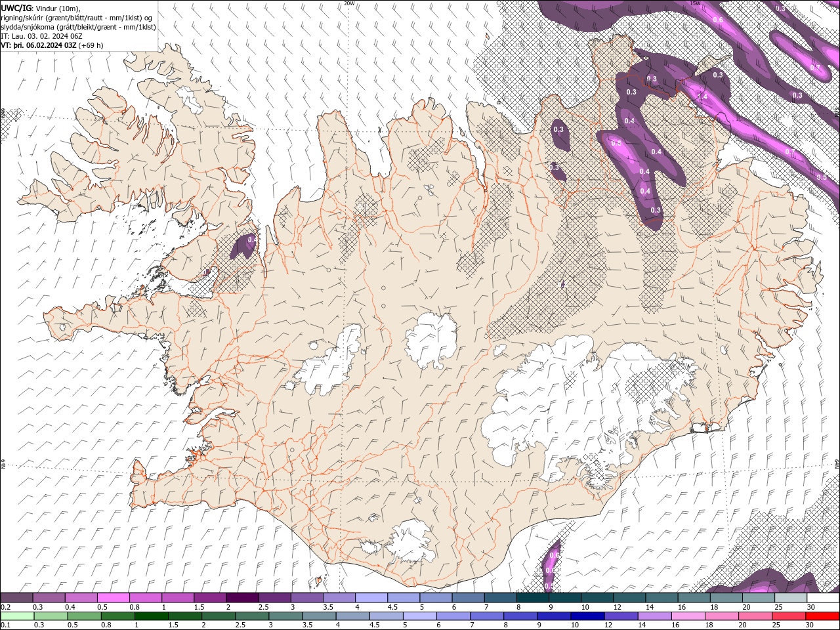Click the round white glacier in central Iceland
Viewport: 840px width, 630px height.
point(432,341)
